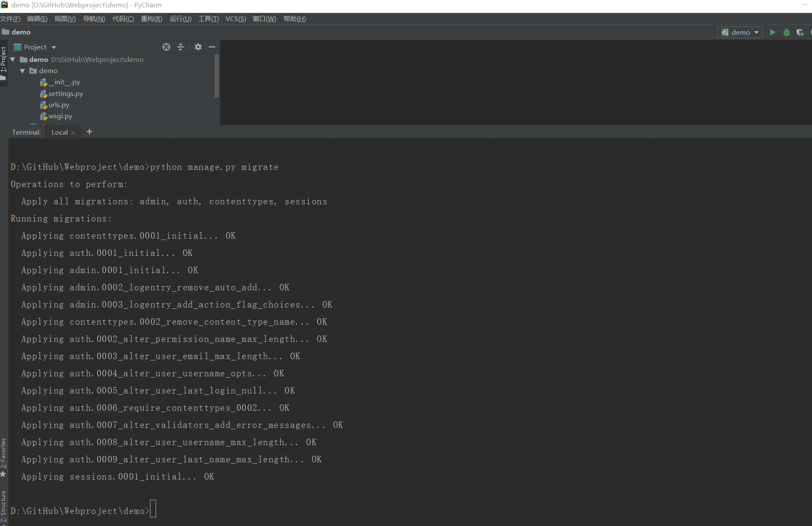Open the 帮助(H) menu

click(x=294, y=18)
